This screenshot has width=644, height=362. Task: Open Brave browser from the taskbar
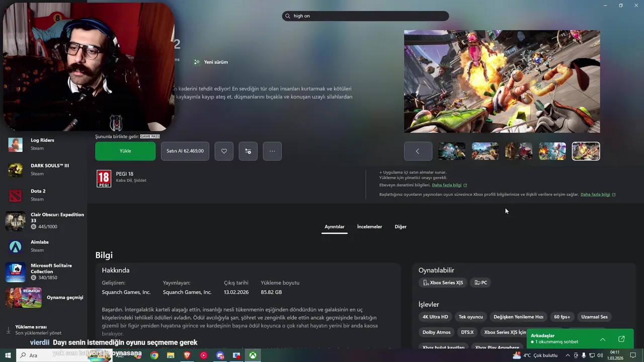187,355
